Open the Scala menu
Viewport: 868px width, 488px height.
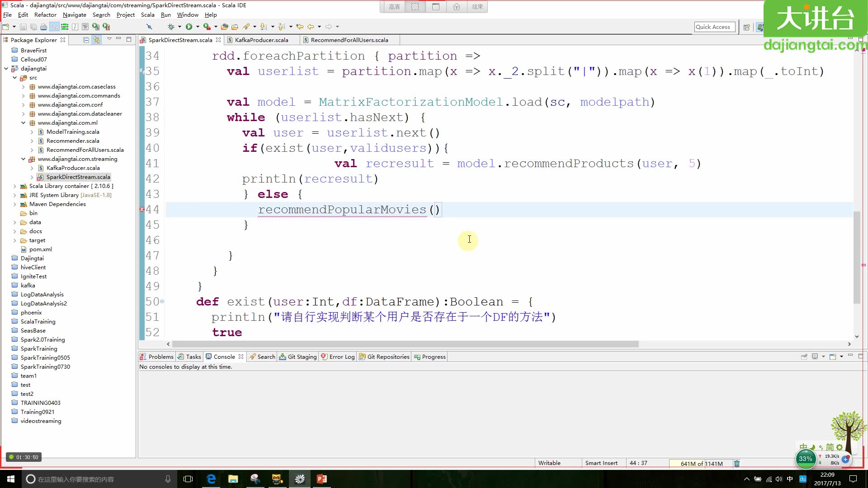147,15
